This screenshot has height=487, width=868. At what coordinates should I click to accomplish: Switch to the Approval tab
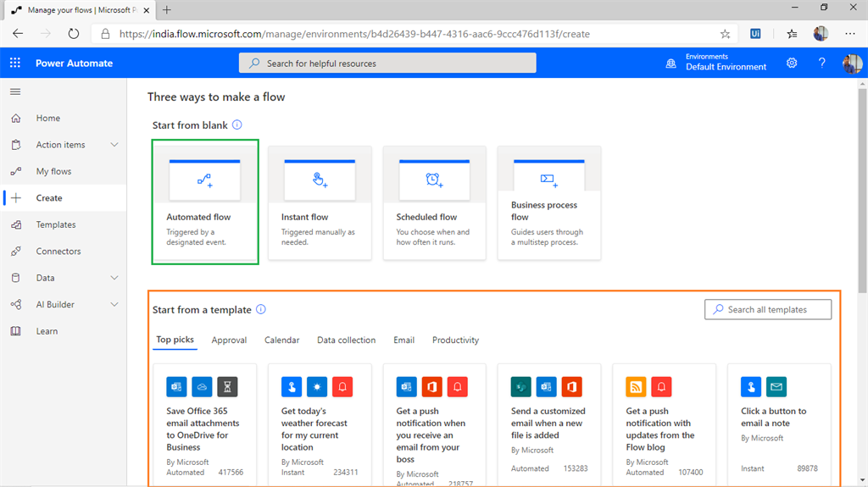pyautogui.click(x=229, y=340)
